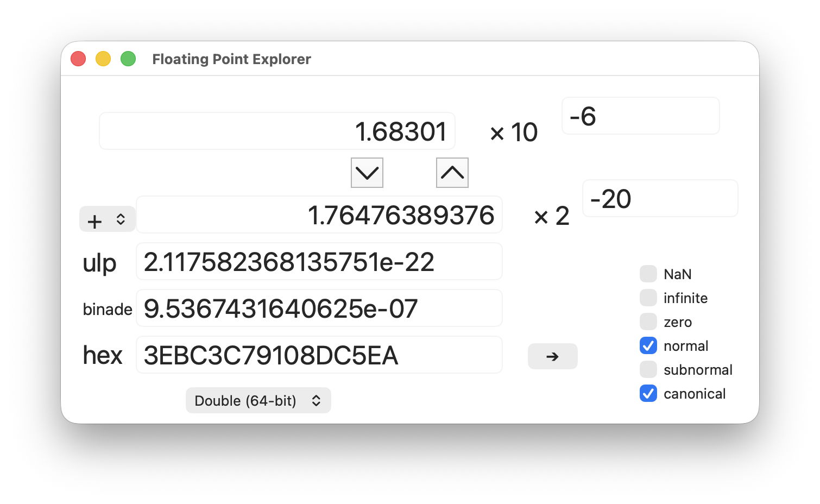The image size is (820, 504).
Task: Open the Double (64-bit) format dropdown
Action: [258, 400]
